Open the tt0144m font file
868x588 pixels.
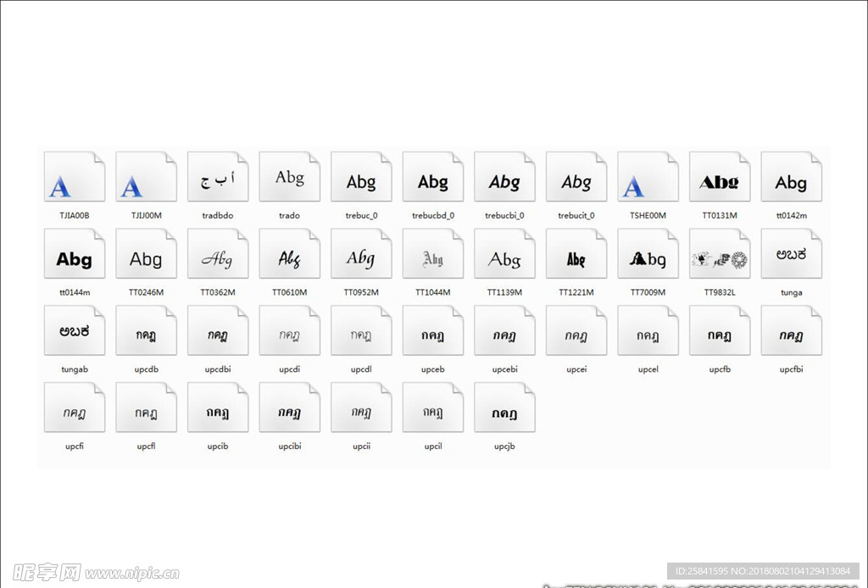click(74, 254)
